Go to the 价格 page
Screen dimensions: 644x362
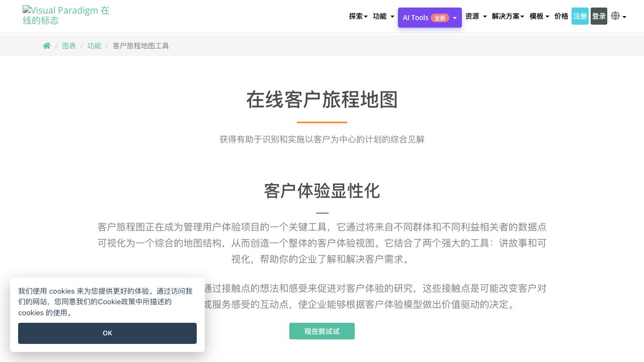[x=561, y=16]
